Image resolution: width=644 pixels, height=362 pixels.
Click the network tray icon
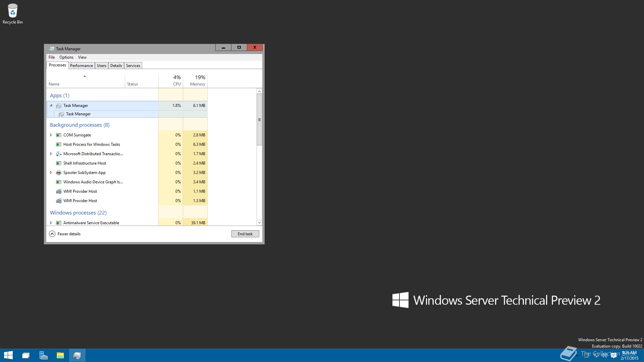click(596, 355)
